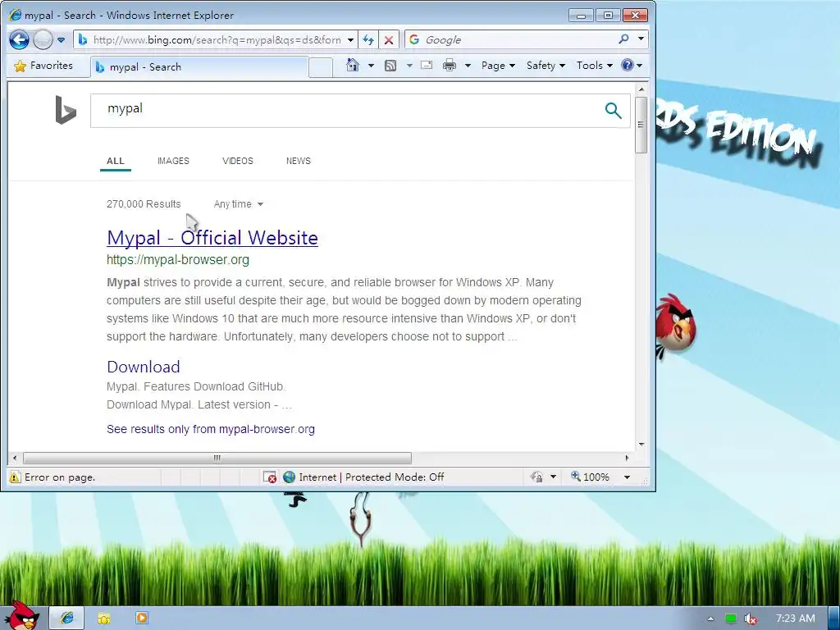
Task: Switch to the IMAGES tab
Action: tap(173, 161)
